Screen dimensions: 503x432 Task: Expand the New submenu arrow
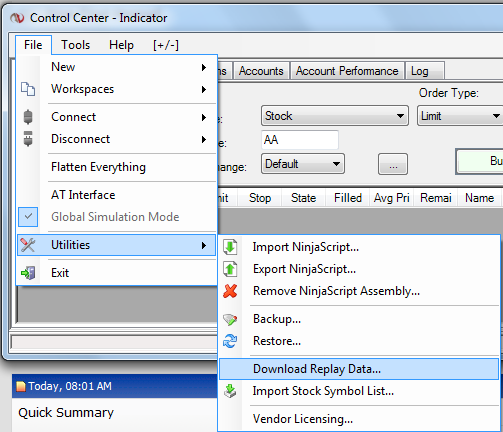[204, 67]
